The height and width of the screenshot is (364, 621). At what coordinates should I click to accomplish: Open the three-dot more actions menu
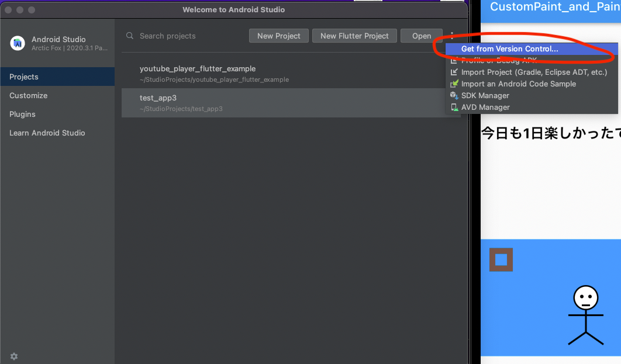coord(452,36)
